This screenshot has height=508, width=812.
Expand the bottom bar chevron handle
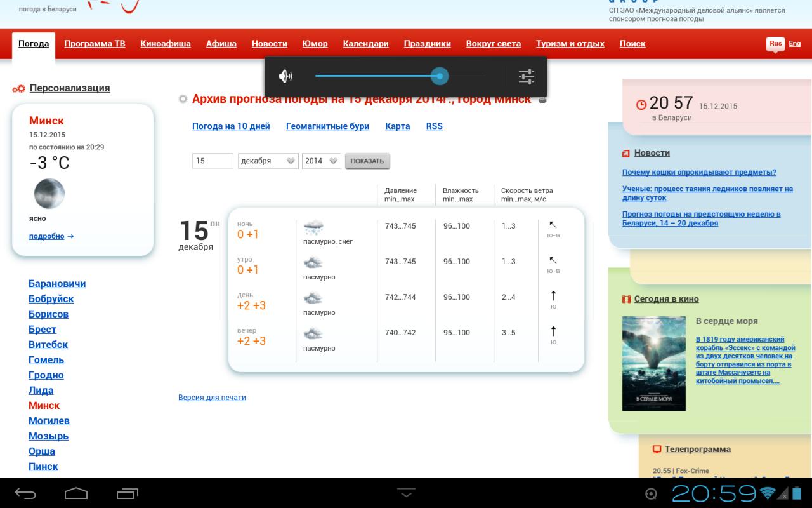406,493
